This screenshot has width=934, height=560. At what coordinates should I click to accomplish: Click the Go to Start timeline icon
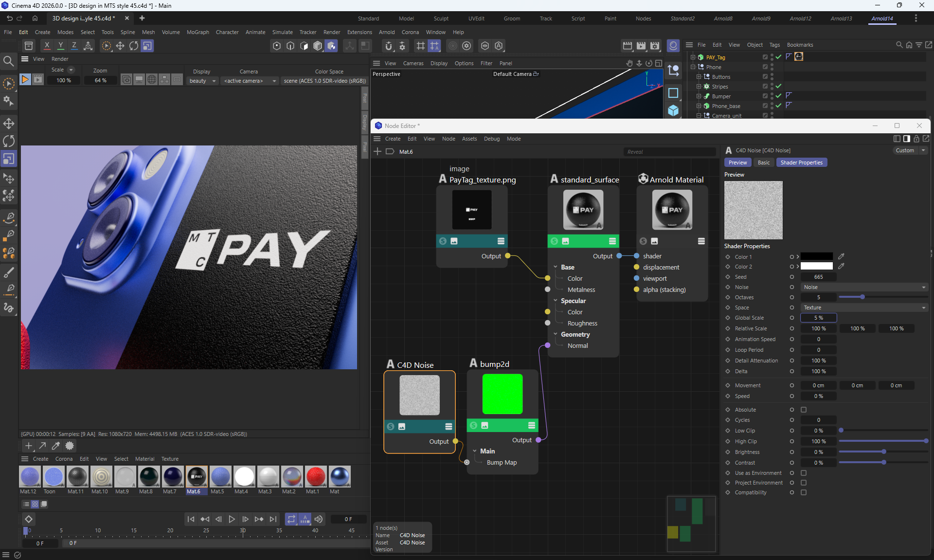point(191,519)
